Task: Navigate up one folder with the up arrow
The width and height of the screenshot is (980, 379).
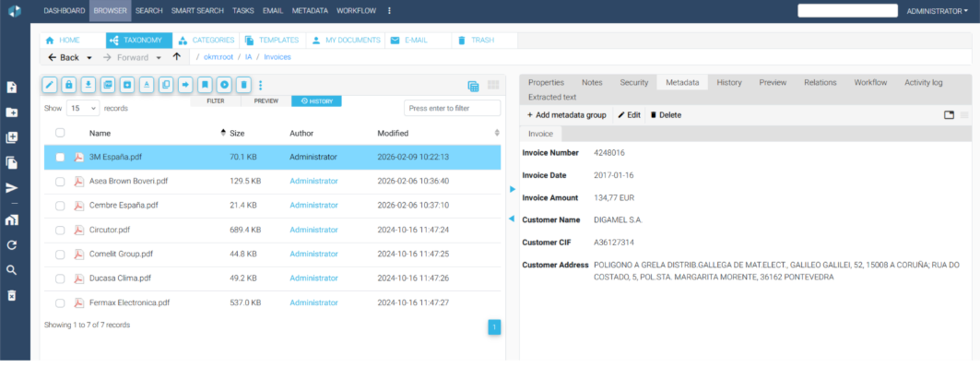Action: coord(177,57)
